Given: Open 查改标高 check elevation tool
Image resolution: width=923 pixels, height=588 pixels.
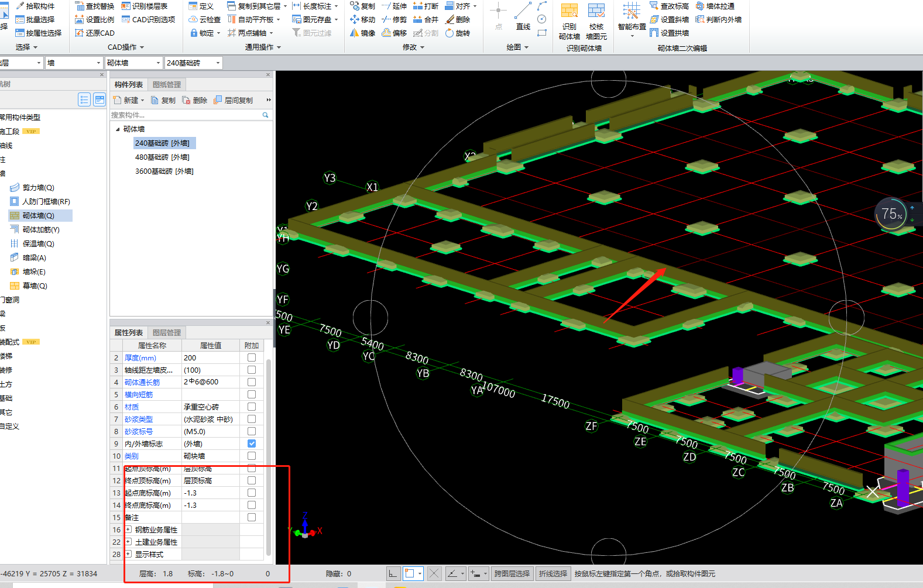Looking at the screenshot, I should click(x=669, y=6).
